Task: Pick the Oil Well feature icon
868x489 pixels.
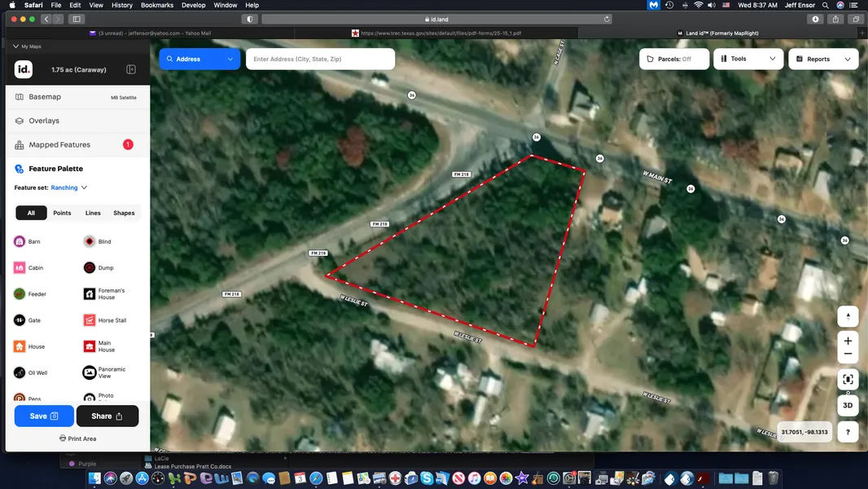Action: (x=20, y=372)
